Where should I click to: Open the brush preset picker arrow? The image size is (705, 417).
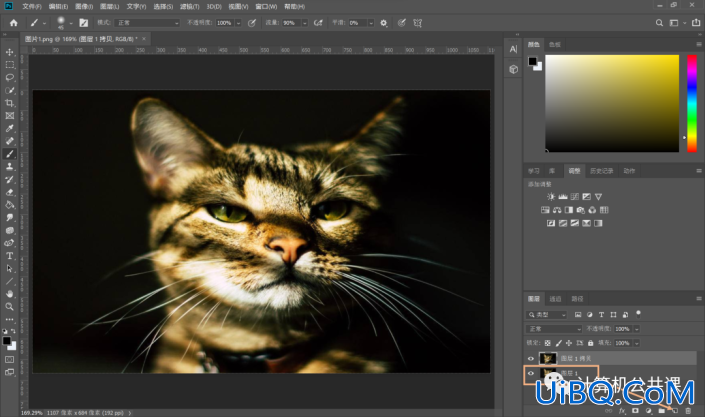(x=71, y=23)
